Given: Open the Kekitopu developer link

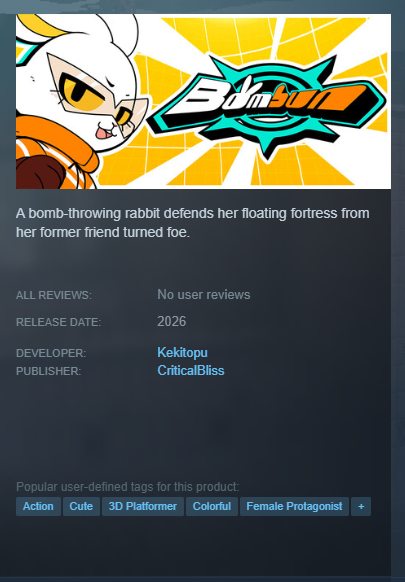Looking at the screenshot, I should coord(182,352).
